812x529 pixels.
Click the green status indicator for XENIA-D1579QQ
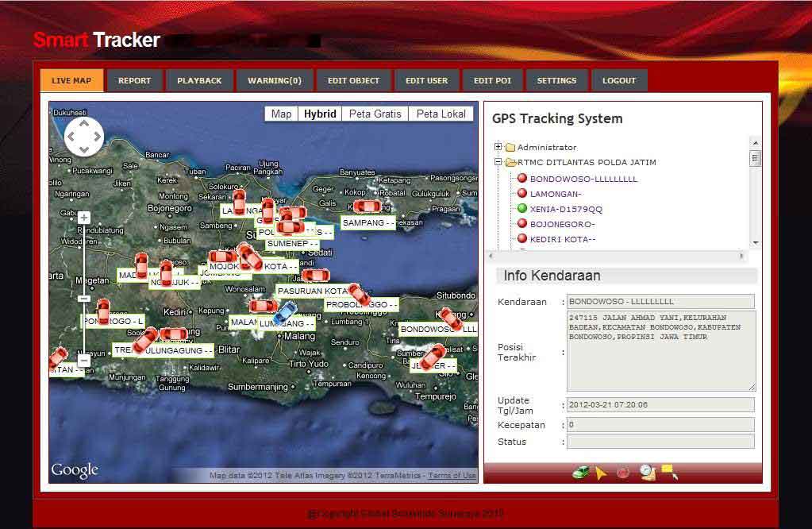521,209
